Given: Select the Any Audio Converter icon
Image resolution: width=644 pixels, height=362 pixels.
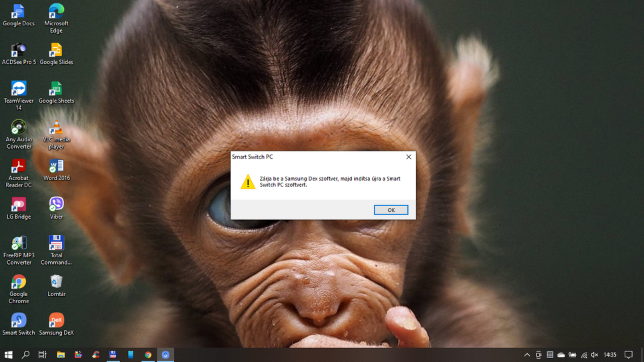Looking at the screenshot, I should coord(19,135).
